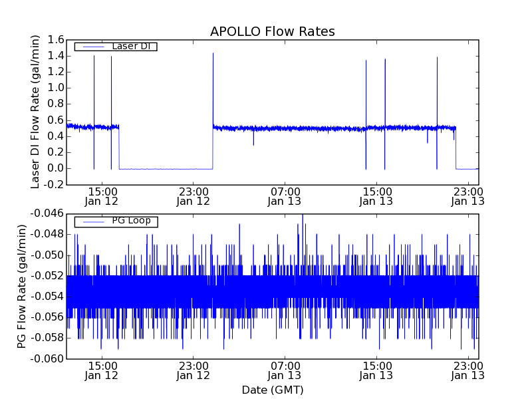The height and width of the screenshot is (399, 532).
Task: Click the -0.2 tick on the Laser DI axis
Action: pyautogui.click(x=54, y=185)
